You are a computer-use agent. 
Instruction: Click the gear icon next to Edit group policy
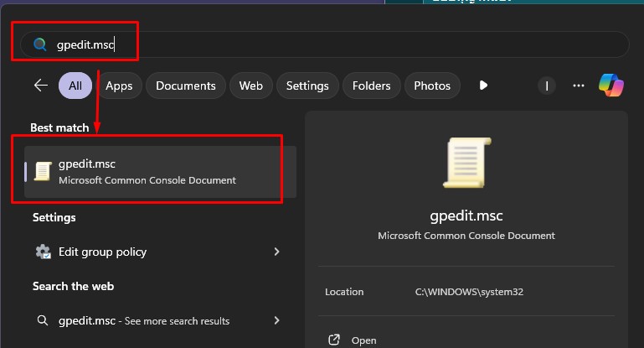point(43,252)
